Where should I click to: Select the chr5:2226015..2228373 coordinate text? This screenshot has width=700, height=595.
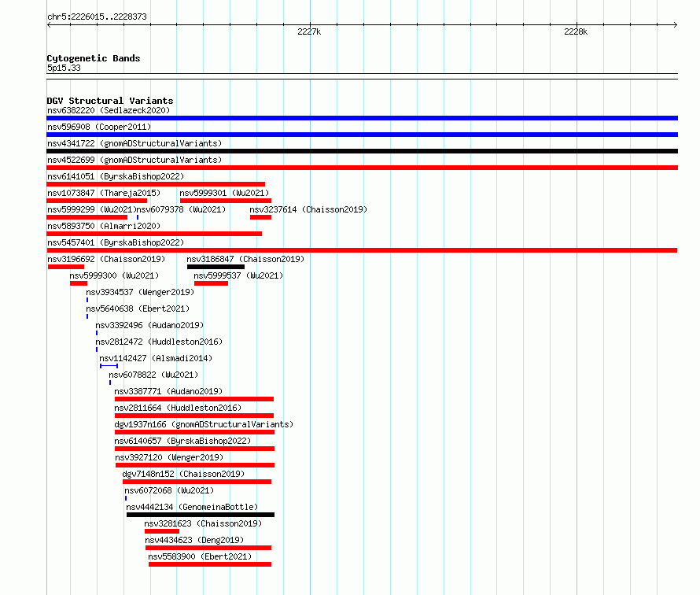[x=97, y=17]
